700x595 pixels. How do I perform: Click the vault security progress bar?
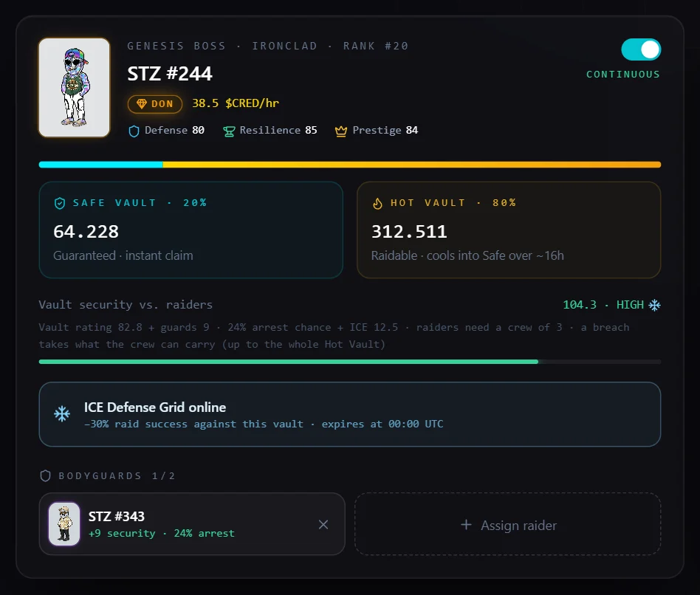coord(350,362)
